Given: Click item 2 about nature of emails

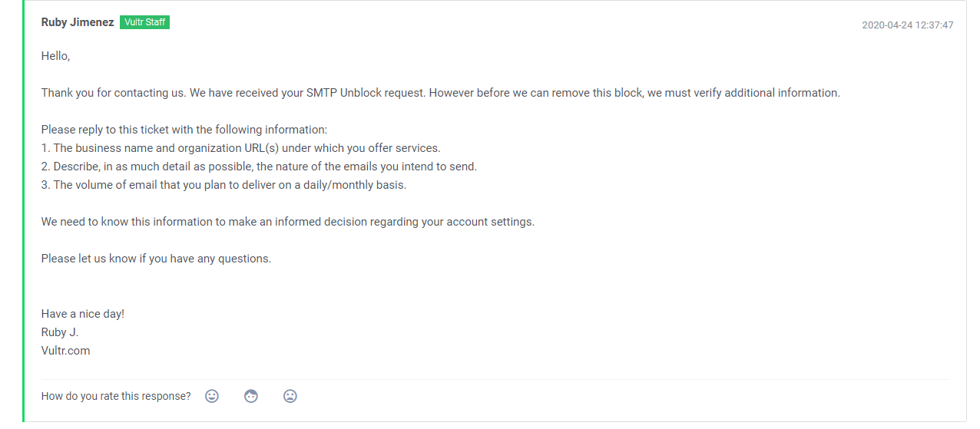Looking at the screenshot, I should coord(259,167).
